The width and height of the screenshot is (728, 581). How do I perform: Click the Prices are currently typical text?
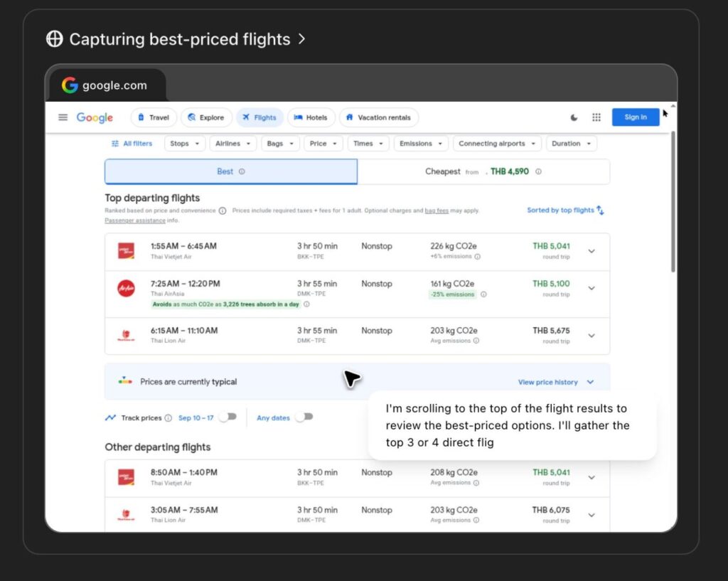click(188, 382)
